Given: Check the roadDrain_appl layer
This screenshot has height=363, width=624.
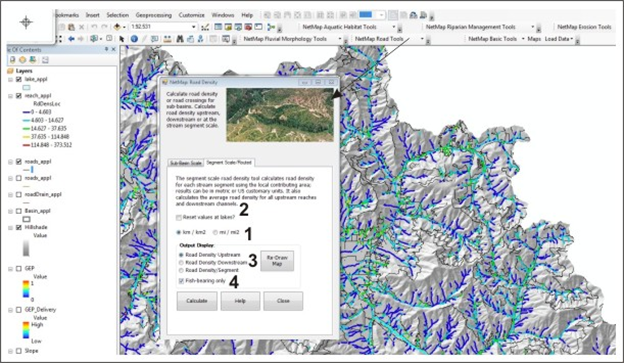Looking at the screenshot, I should pyautogui.click(x=19, y=194).
